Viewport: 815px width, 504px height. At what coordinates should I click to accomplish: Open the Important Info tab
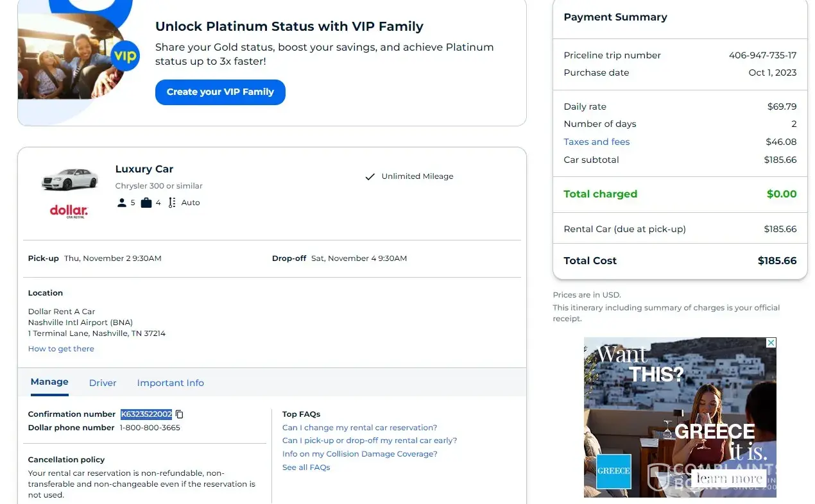pos(170,383)
